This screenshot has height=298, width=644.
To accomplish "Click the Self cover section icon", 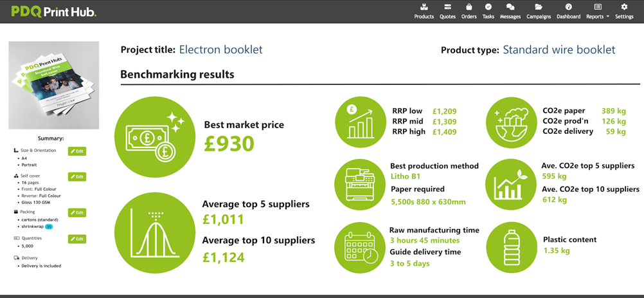I will coord(16,176).
